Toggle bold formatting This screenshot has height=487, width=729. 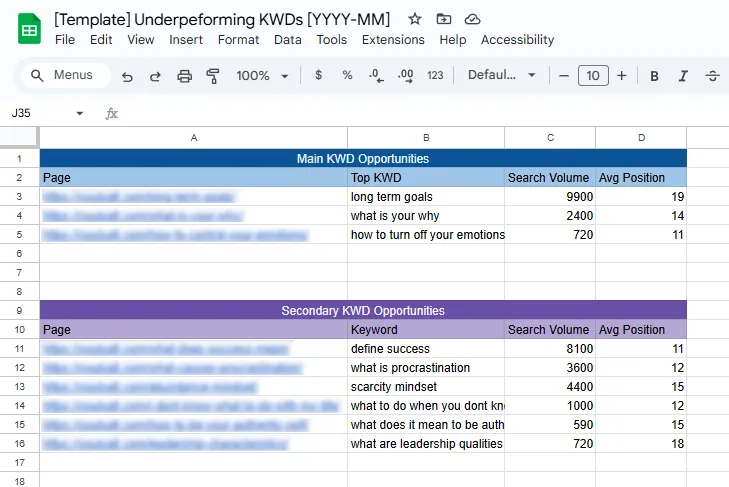pyautogui.click(x=654, y=76)
